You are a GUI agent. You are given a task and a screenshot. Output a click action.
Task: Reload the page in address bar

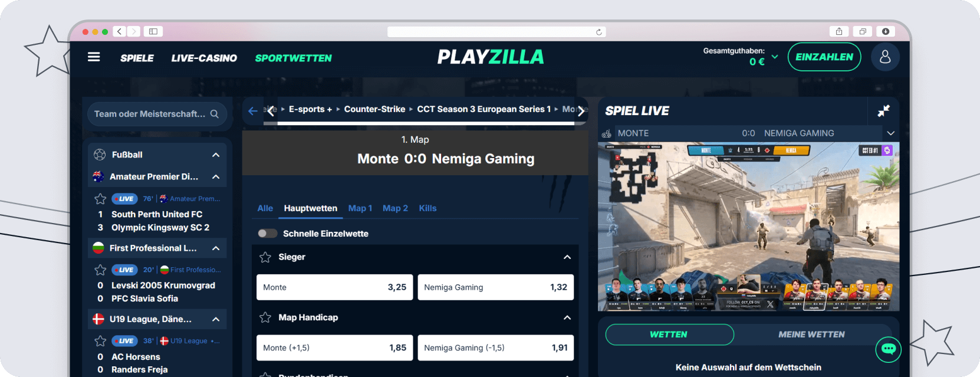599,32
